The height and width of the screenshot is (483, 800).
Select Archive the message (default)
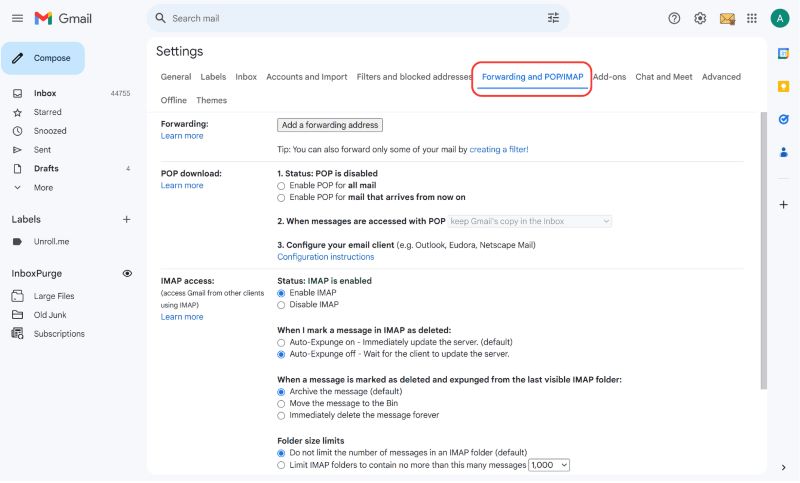[281, 392]
